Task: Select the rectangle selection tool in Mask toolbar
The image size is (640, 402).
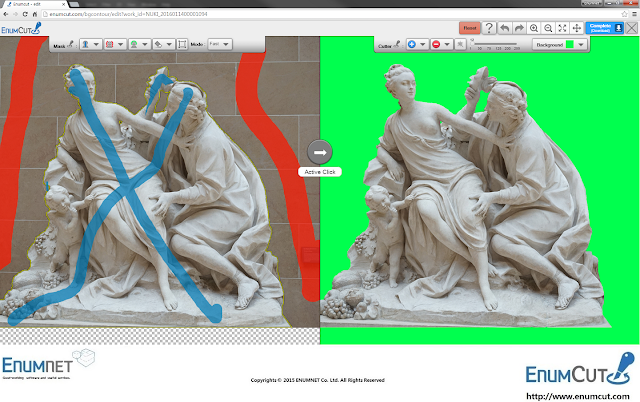Action: click(x=182, y=44)
